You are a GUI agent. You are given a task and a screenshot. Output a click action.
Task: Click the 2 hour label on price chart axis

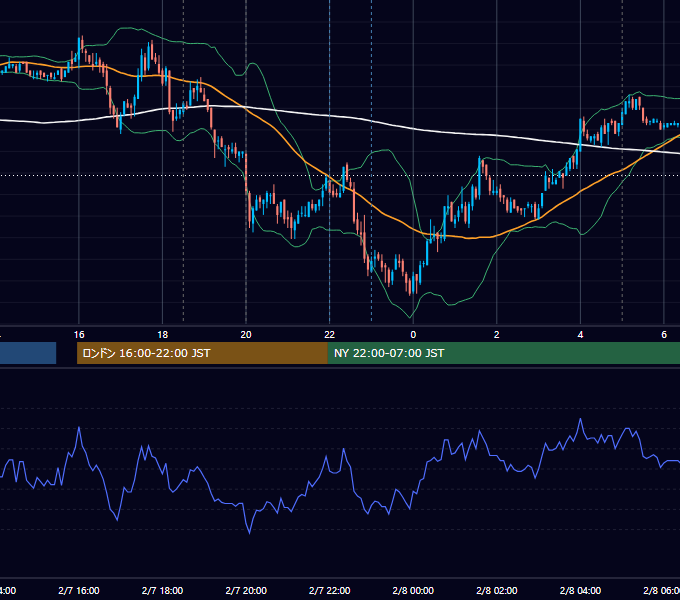[x=497, y=335]
